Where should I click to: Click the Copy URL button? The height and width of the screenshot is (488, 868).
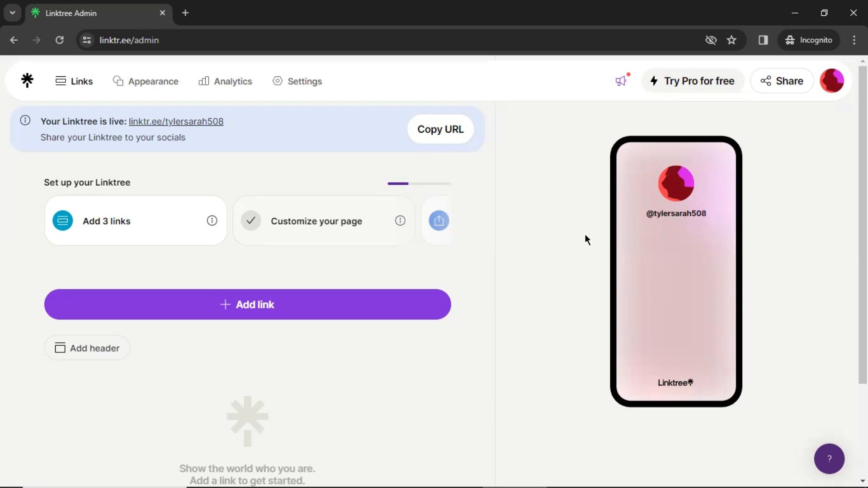point(441,129)
